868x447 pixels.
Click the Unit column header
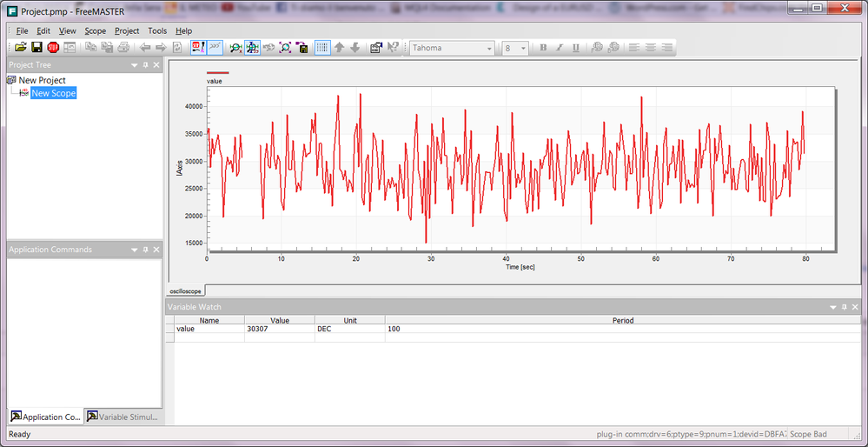coord(350,320)
